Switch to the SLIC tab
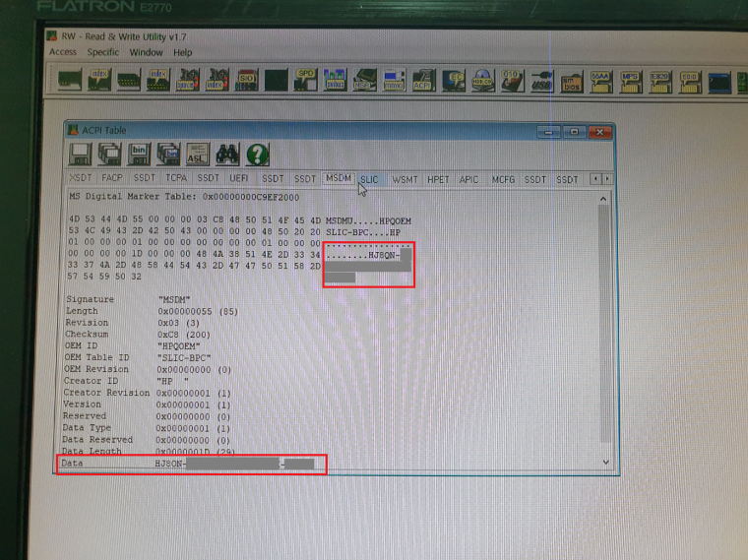Screen dimensions: 748x560 (369, 179)
